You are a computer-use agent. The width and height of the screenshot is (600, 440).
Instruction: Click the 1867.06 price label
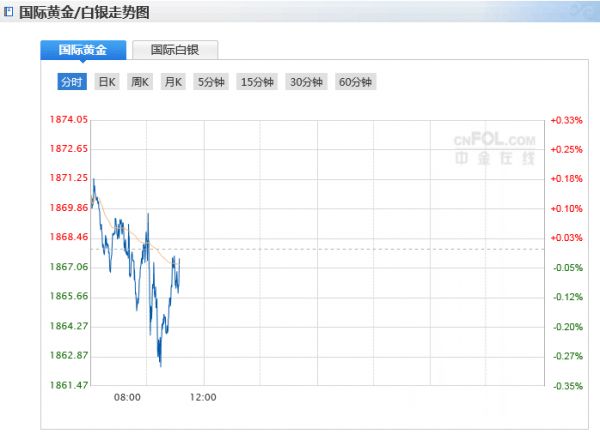(x=69, y=267)
